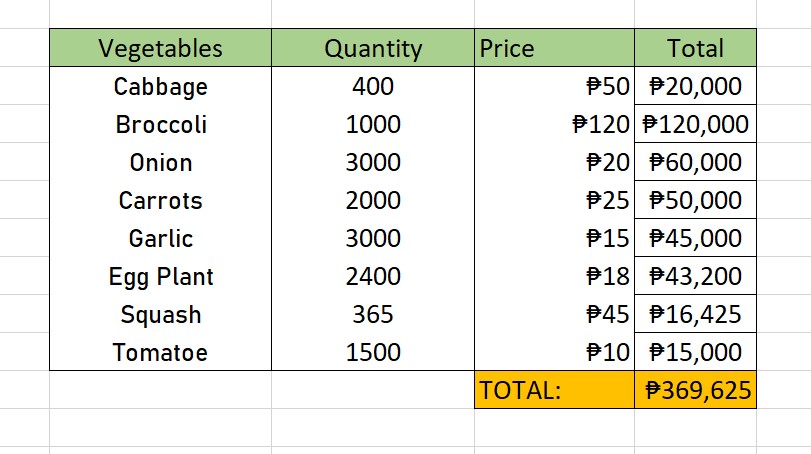This screenshot has height=454, width=811.
Task: Click the Total column header
Action: tap(695, 48)
